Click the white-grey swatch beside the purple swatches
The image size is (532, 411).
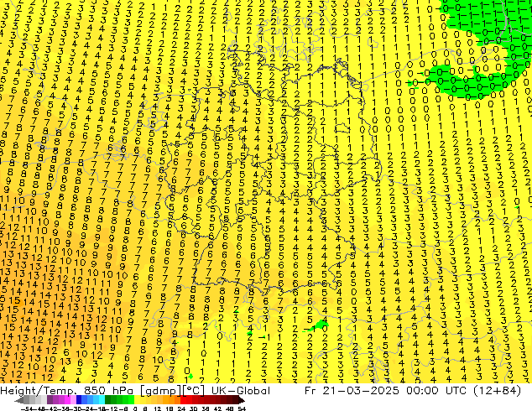tap(44, 400)
